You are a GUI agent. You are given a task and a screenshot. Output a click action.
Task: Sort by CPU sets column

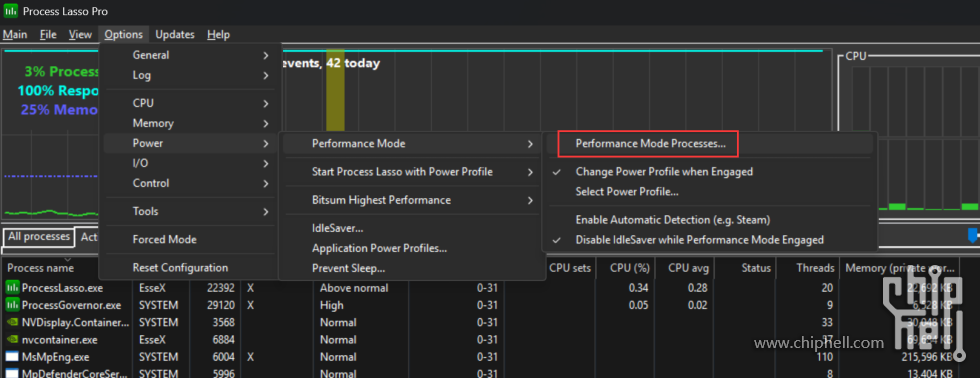[x=569, y=268]
